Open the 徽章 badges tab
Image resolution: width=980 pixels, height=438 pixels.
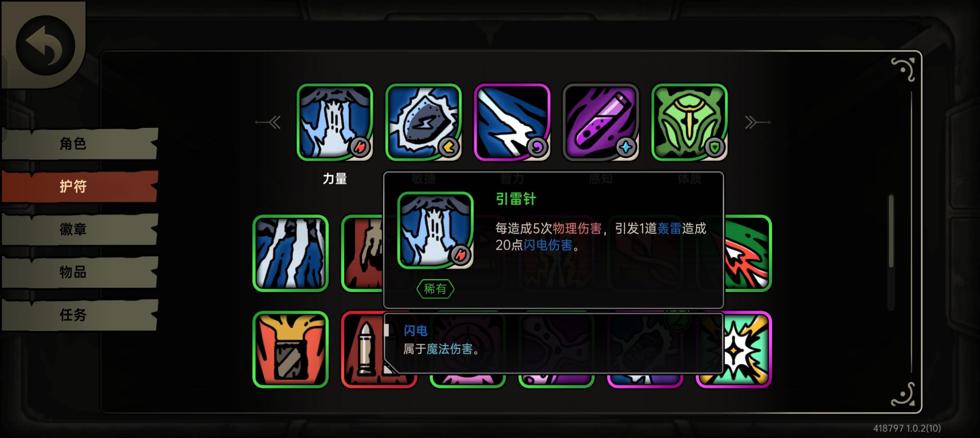coord(80,229)
